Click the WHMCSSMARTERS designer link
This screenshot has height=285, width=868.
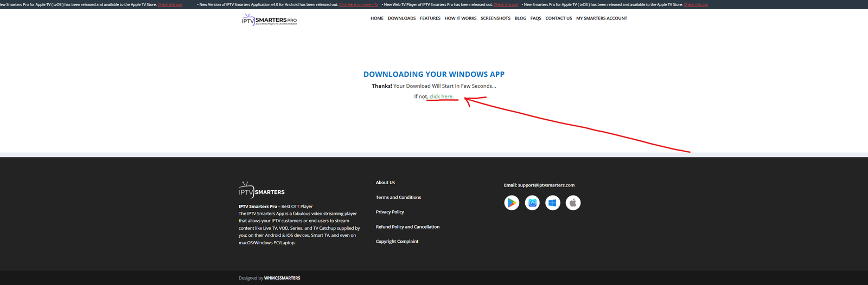[282, 278]
